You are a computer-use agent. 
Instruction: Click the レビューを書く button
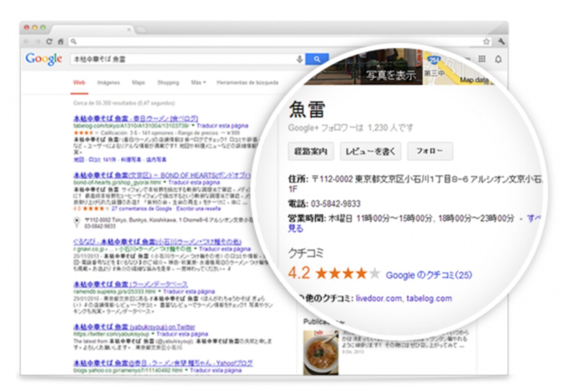coord(370,151)
